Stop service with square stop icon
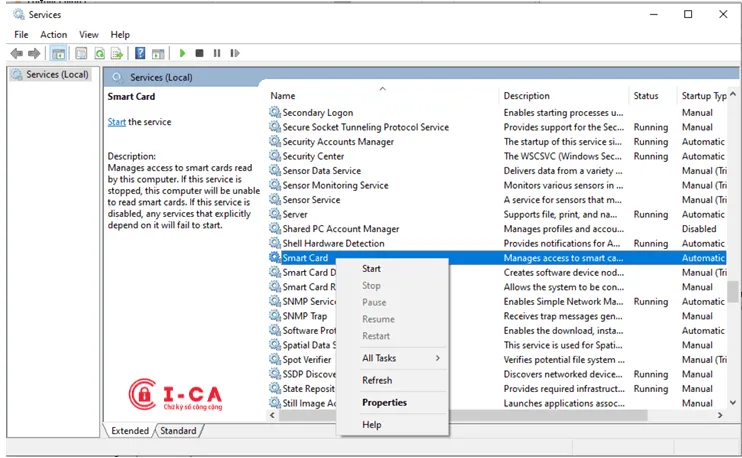Image resolution: width=742 pixels, height=458 pixels. (199, 53)
